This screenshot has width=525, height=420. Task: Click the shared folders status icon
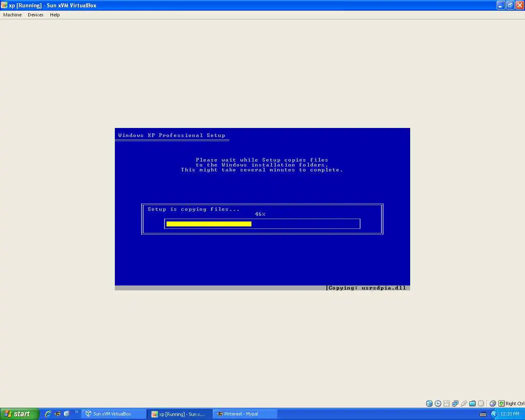(x=472, y=404)
